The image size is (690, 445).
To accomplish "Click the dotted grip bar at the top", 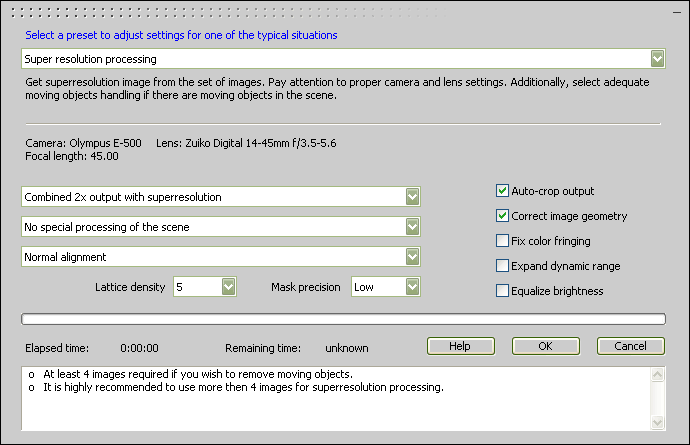I will pos(229,13).
